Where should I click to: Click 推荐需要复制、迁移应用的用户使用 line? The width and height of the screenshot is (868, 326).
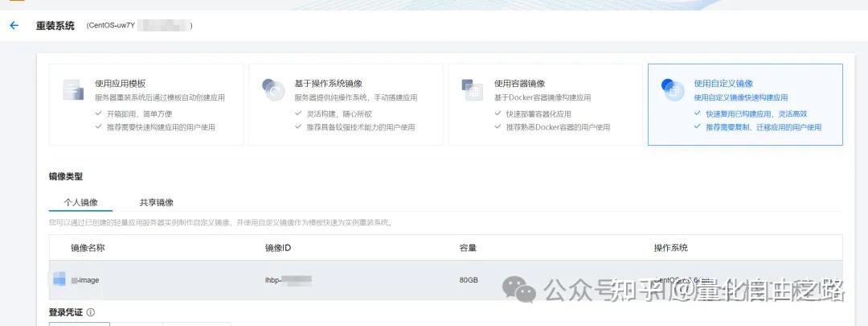(x=764, y=127)
